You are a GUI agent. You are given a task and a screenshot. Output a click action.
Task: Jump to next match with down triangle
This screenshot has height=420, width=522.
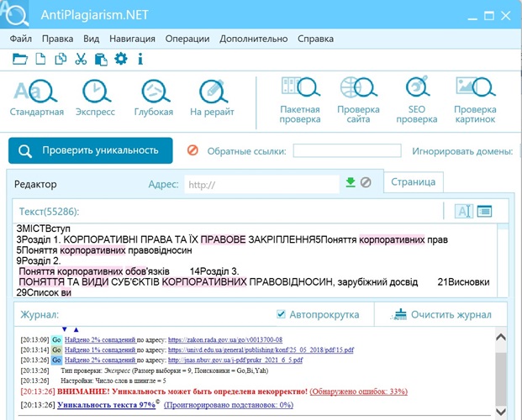(x=65, y=329)
